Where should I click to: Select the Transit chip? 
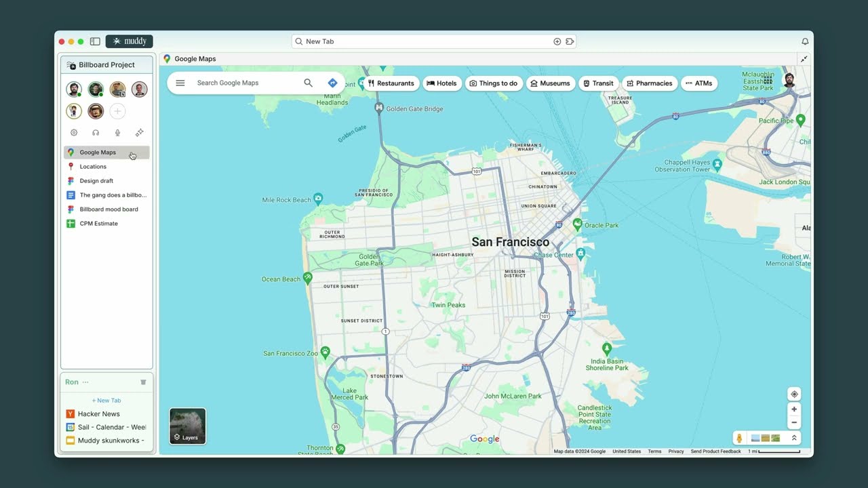click(598, 83)
